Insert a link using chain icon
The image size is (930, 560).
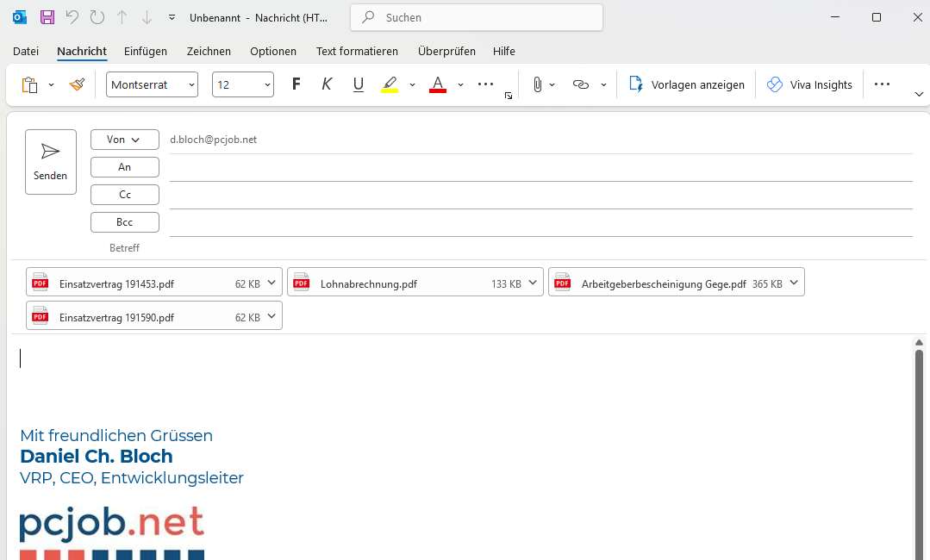click(581, 84)
